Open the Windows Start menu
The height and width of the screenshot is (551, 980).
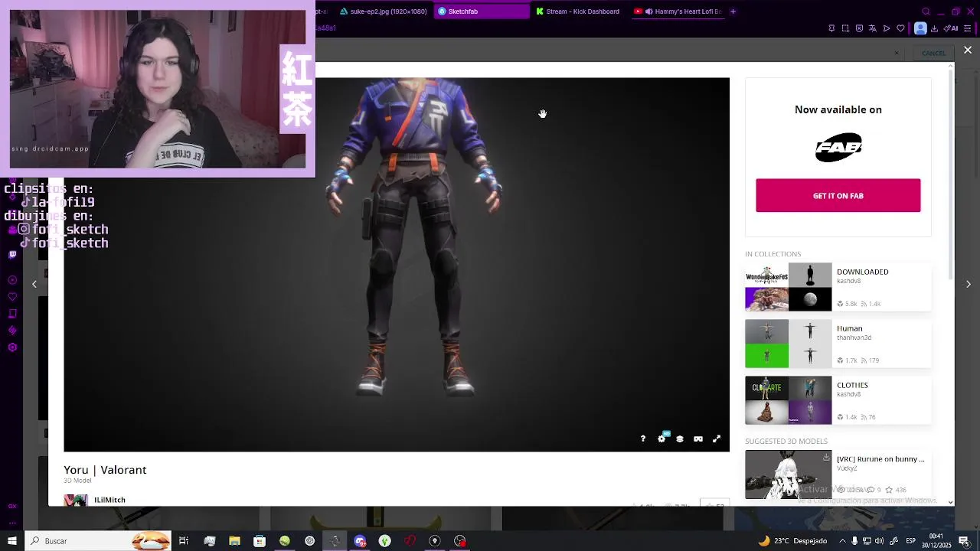tap(12, 541)
